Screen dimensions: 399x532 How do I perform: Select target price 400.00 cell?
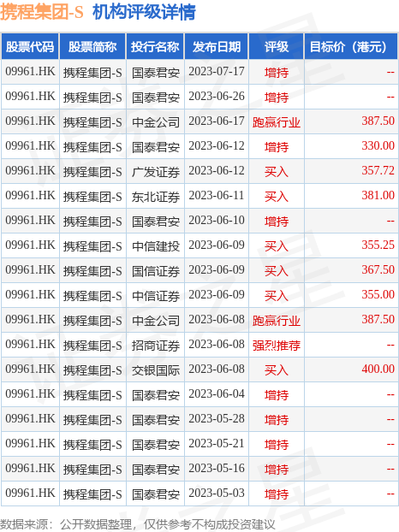[351, 369]
